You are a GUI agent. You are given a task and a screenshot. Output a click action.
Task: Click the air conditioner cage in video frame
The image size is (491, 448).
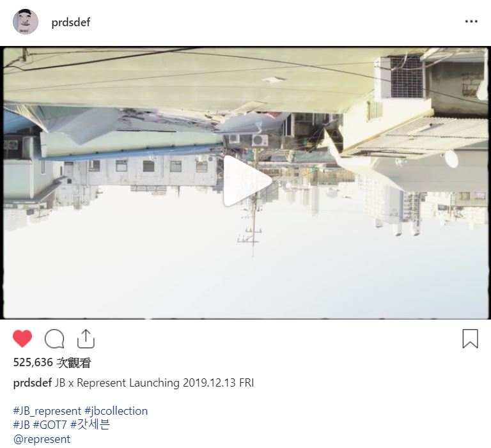coord(407,77)
